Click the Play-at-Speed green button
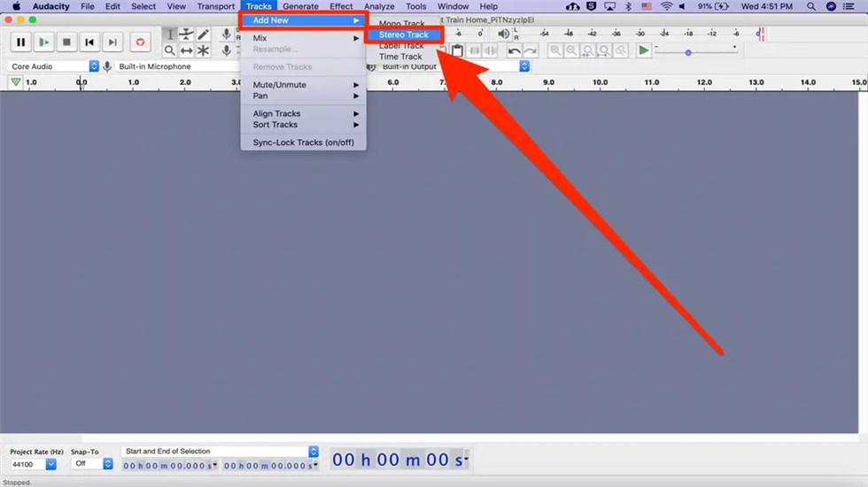868x487 pixels. tap(643, 50)
